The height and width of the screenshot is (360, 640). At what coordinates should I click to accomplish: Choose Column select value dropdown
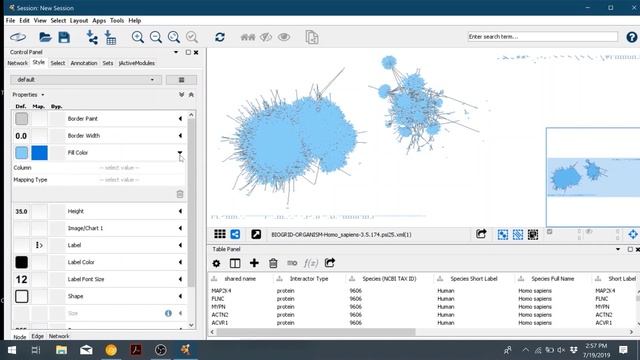pos(119,168)
